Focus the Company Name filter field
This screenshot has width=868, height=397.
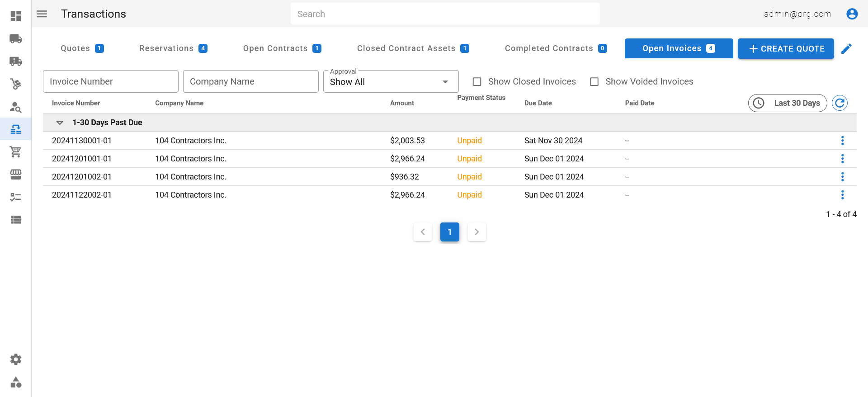(251, 81)
